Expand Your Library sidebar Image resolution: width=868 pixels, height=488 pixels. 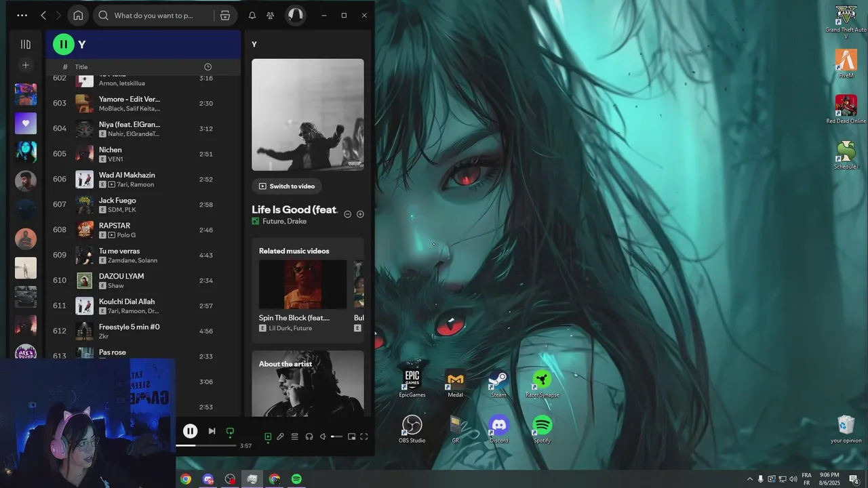coord(26,44)
